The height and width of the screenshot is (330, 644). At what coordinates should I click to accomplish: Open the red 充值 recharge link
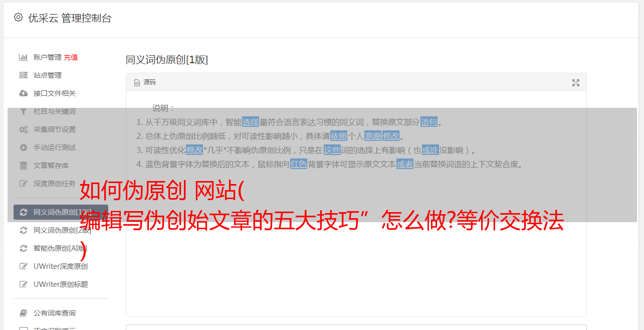click(71, 57)
